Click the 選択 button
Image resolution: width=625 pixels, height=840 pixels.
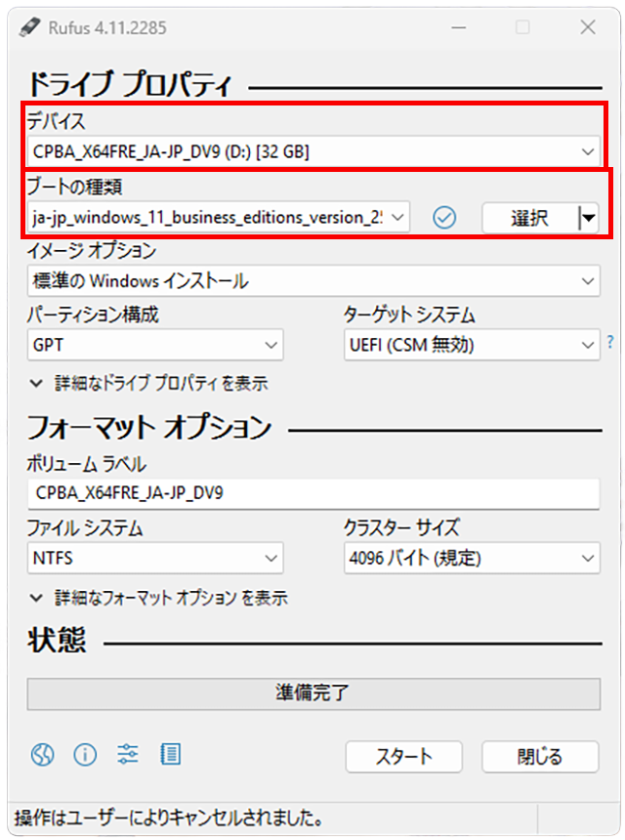point(530,218)
